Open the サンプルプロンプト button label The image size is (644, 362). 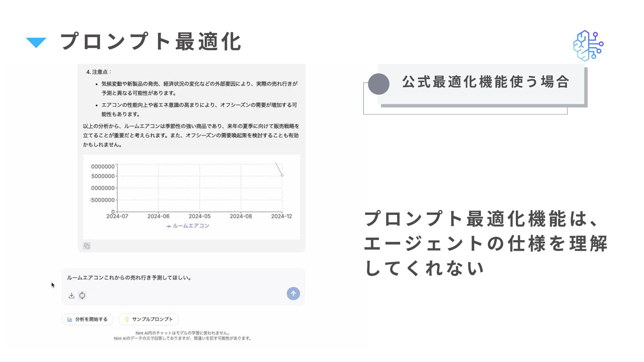(x=152, y=319)
